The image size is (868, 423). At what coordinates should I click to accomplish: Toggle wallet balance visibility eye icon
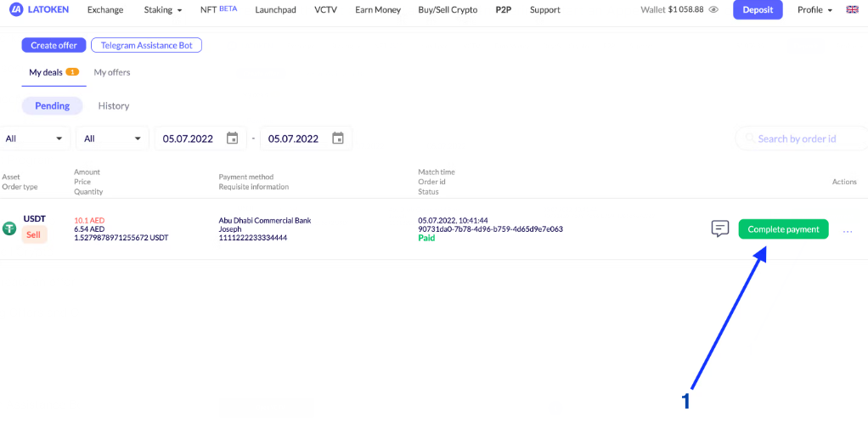(x=713, y=10)
